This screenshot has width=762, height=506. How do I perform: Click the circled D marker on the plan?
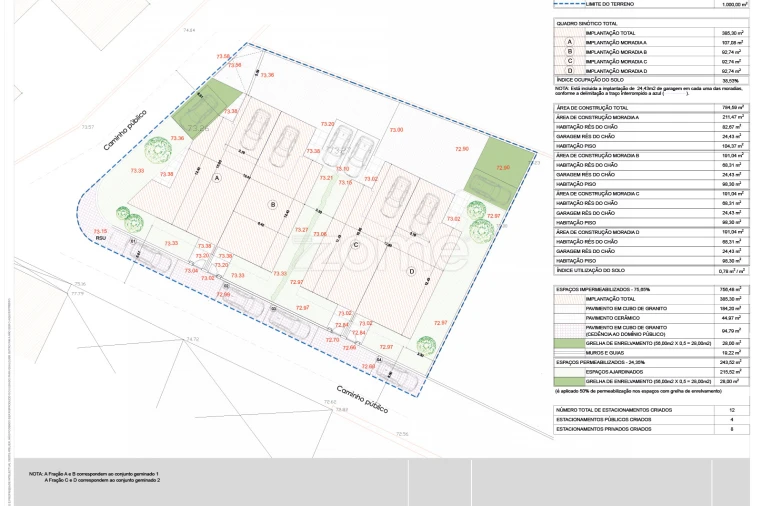tap(410, 271)
